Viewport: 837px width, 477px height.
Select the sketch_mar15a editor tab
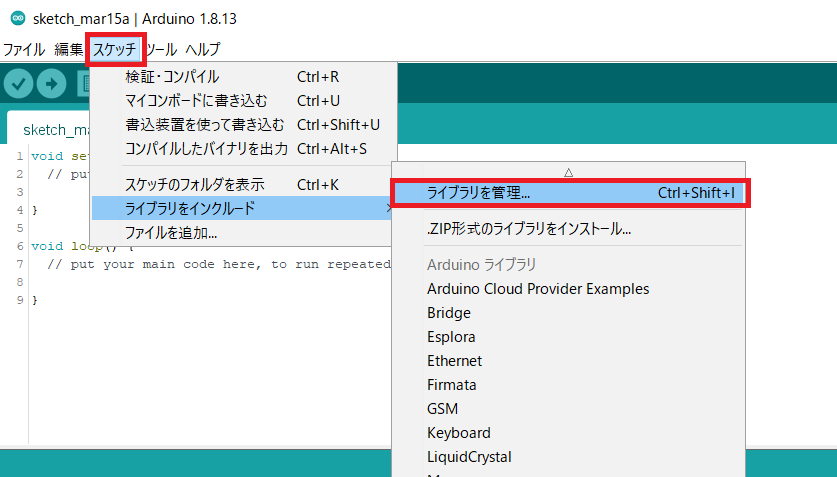pyautogui.click(x=48, y=129)
